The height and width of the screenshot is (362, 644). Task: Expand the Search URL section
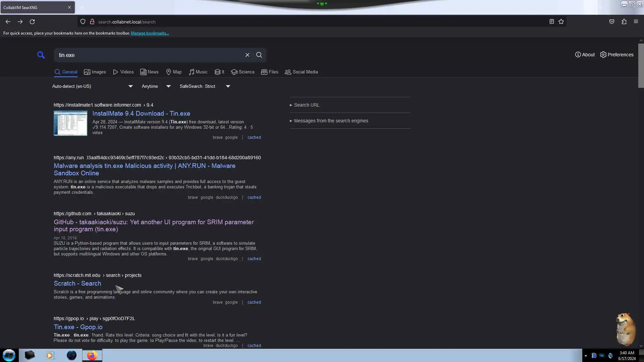click(306, 105)
